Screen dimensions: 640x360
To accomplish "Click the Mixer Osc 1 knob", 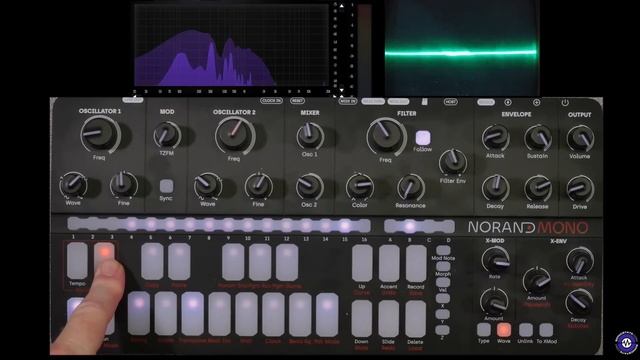I will (x=310, y=136).
